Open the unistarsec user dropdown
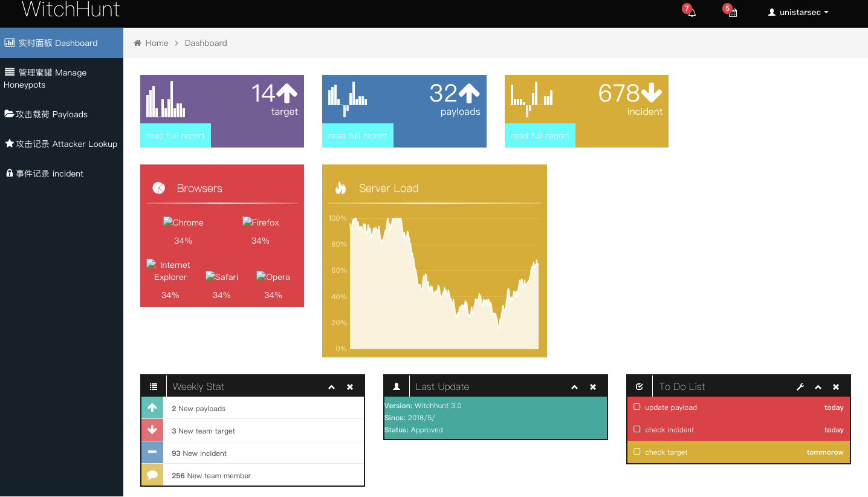The image size is (868, 497). [798, 13]
